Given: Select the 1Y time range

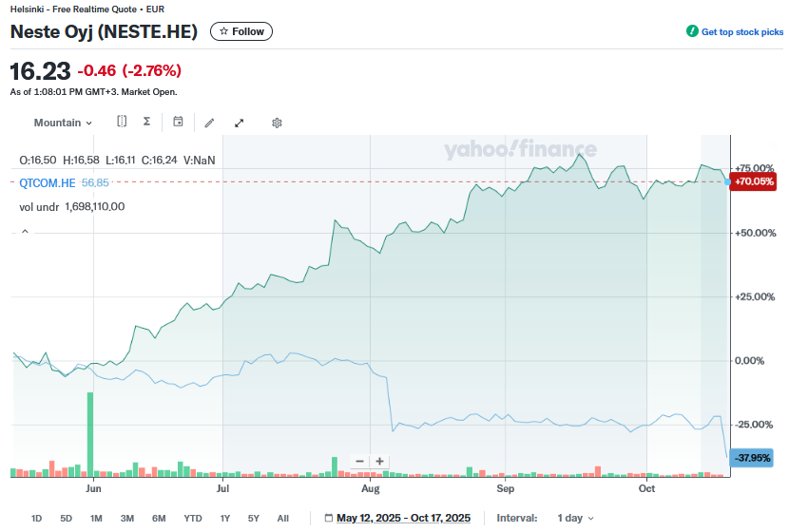Looking at the screenshot, I should (225, 519).
